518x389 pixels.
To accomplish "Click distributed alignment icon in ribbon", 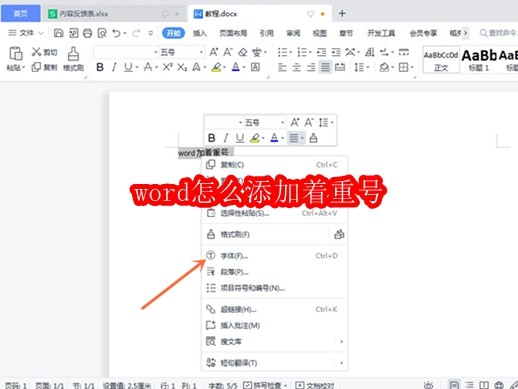I will pos(340,67).
